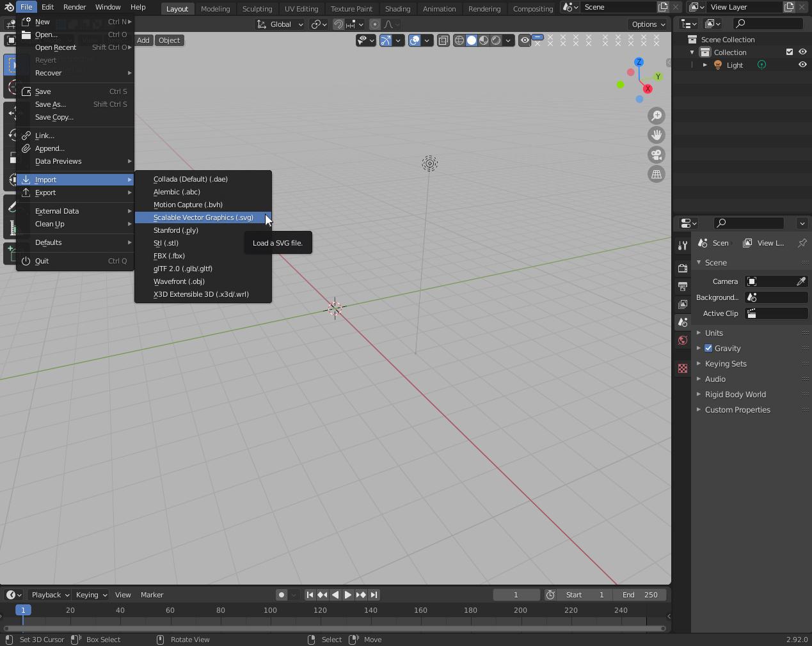Toggle proportional editing button

click(375, 24)
